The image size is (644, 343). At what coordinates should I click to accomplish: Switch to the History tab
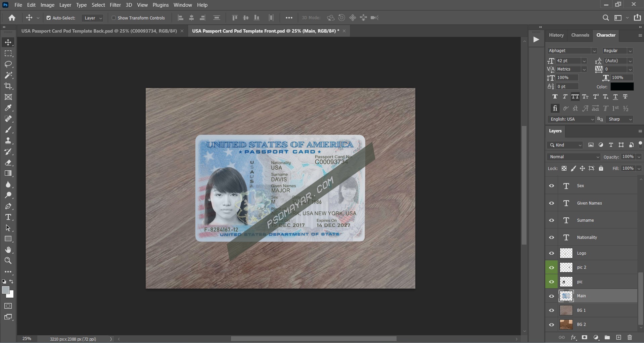[x=556, y=35]
